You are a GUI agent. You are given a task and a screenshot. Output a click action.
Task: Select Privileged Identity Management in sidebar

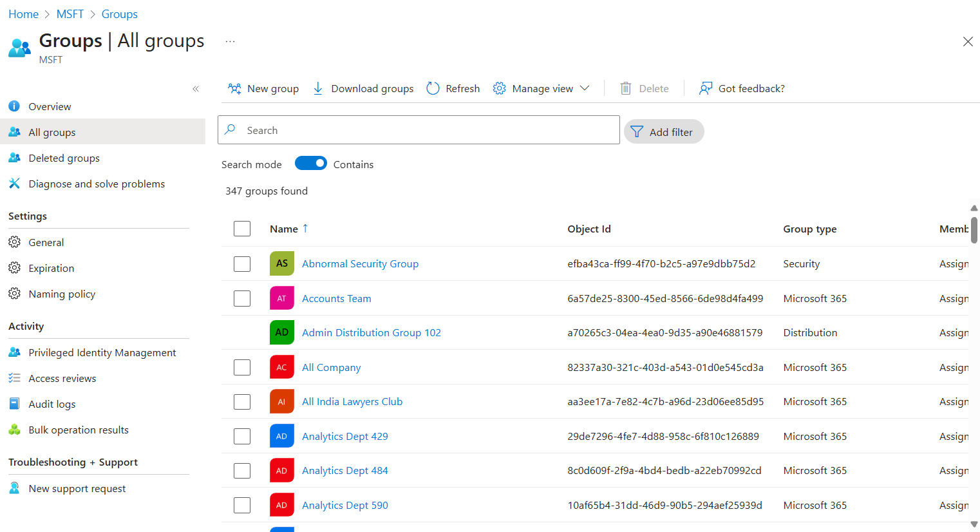pos(102,352)
